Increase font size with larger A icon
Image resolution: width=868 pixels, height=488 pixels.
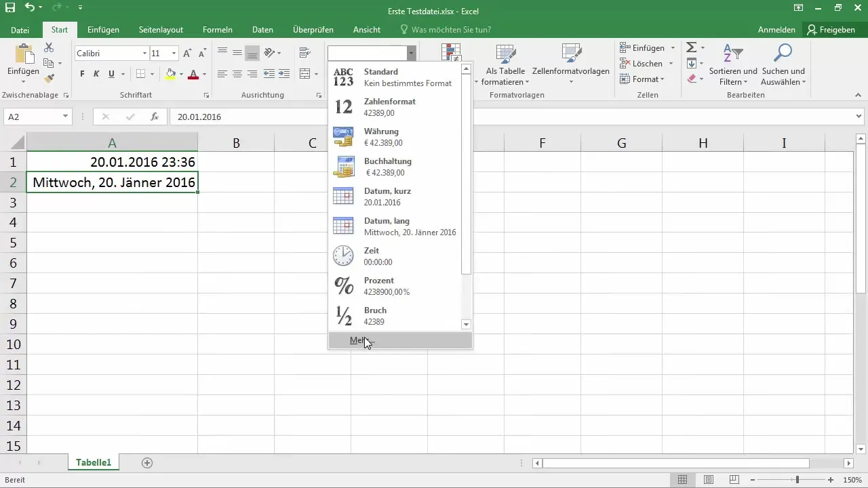pyautogui.click(x=188, y=53)
